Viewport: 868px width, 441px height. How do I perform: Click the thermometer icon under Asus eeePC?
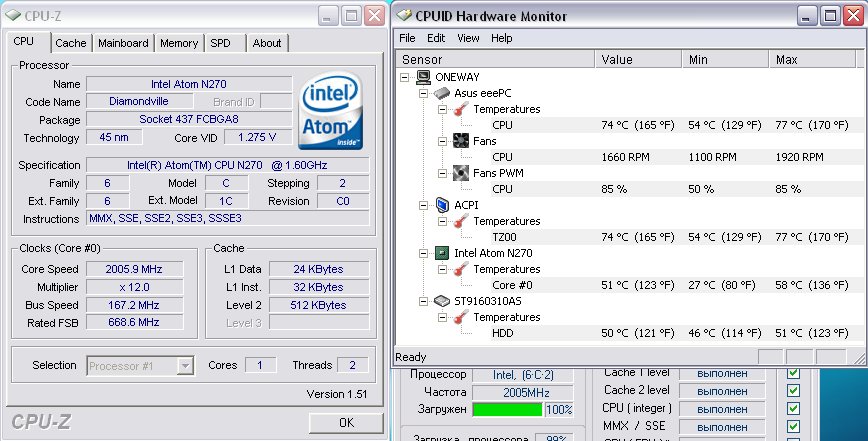[x=461, y=109]
